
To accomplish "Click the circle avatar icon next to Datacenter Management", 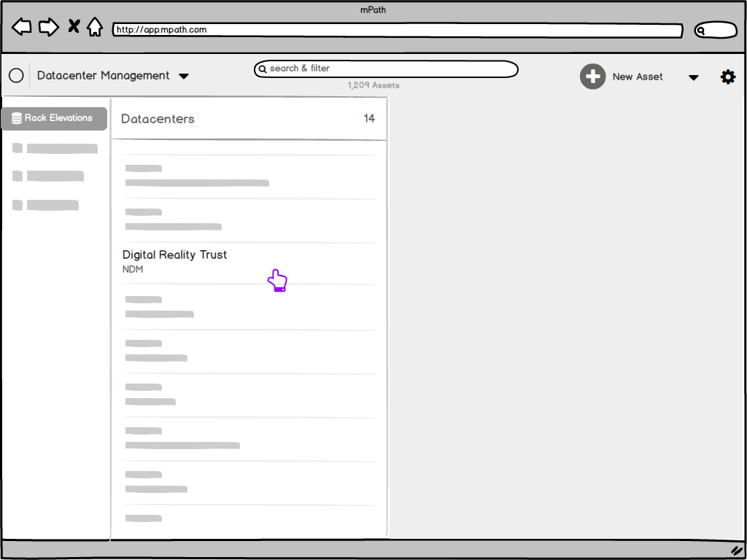I will (15, 75).
